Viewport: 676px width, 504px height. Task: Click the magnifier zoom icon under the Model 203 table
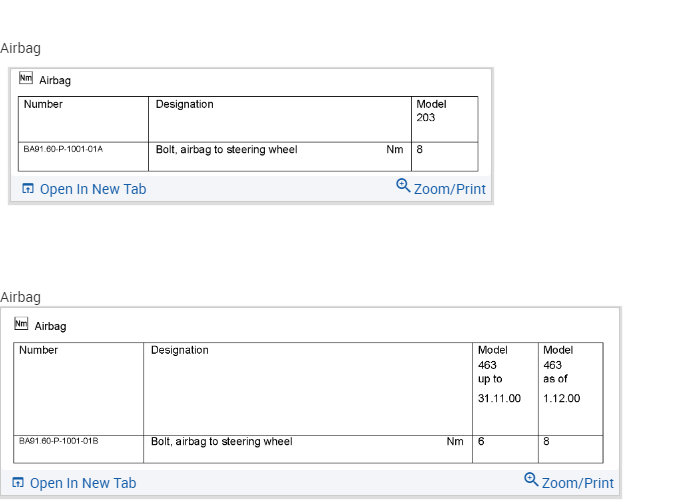(403, 186)
